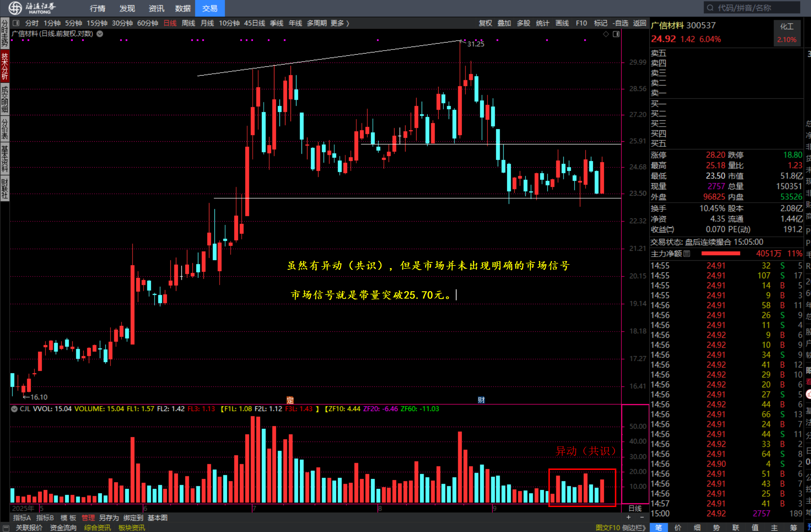This screenshot has height=532, width=811.
Task: Expand the 主力净额 detail icon
Action: coord(687,254)
